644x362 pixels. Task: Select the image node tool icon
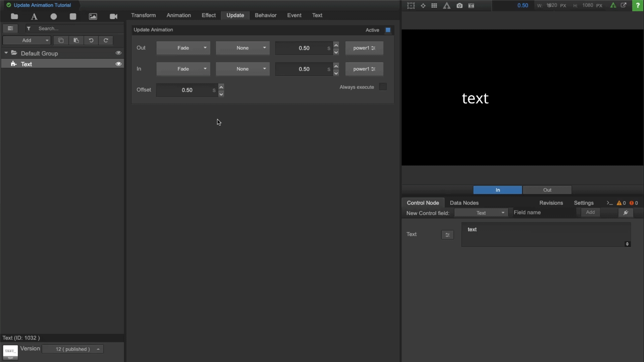[93, 16]
